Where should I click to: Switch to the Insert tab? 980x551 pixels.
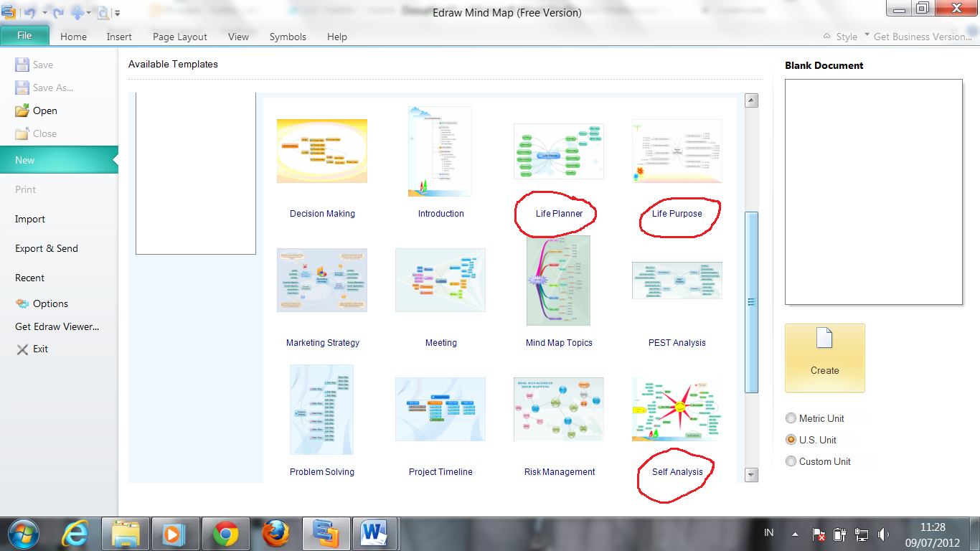tap(119, 37)
